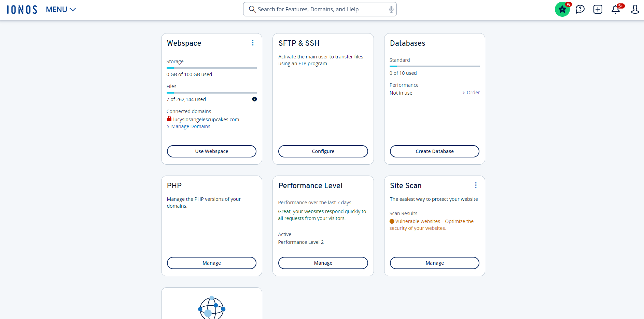Open the search microphone voice input
The image size is (644, 319).
[x=391, y=9]
